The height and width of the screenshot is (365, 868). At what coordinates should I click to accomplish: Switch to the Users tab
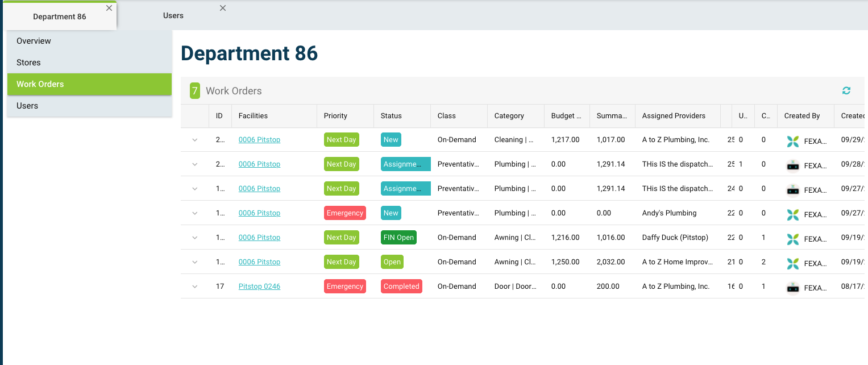(x=173, y=16)
